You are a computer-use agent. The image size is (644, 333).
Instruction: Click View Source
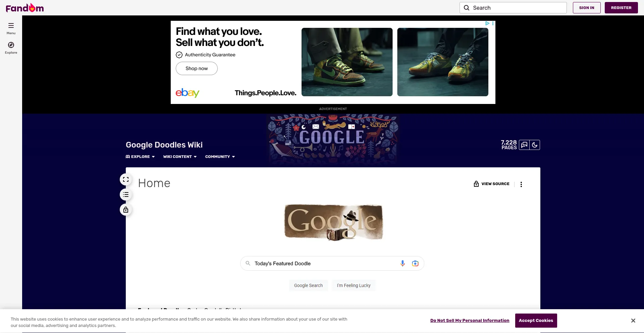click(x=492, y=184)
